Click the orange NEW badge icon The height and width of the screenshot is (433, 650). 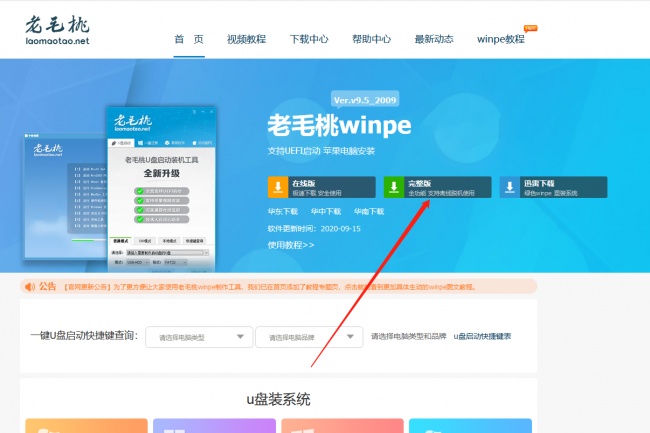tap(531, 28)
